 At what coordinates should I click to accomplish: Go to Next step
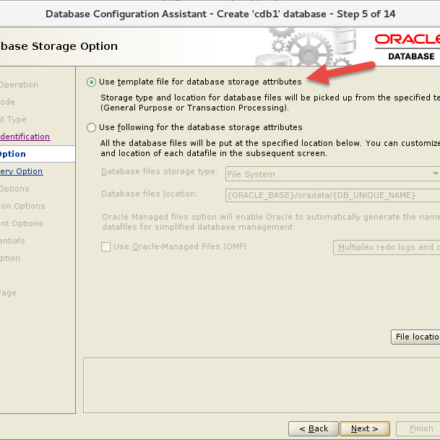pos(365,429)
